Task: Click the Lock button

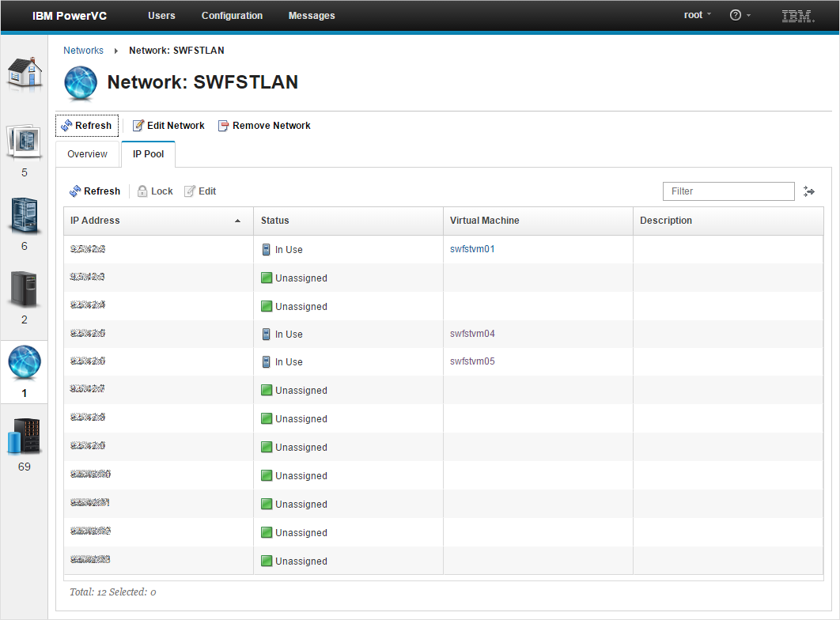Action: 155,191
